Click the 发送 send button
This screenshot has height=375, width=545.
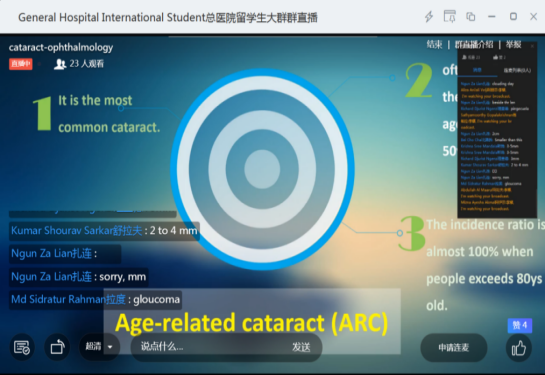[x=301, y=347]
